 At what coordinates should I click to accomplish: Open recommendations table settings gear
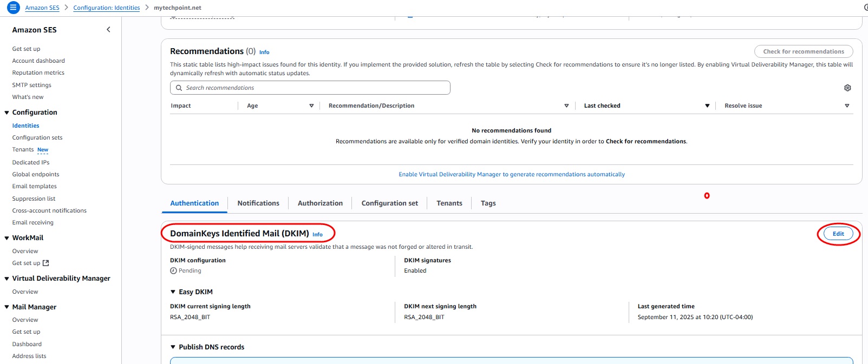847,88
